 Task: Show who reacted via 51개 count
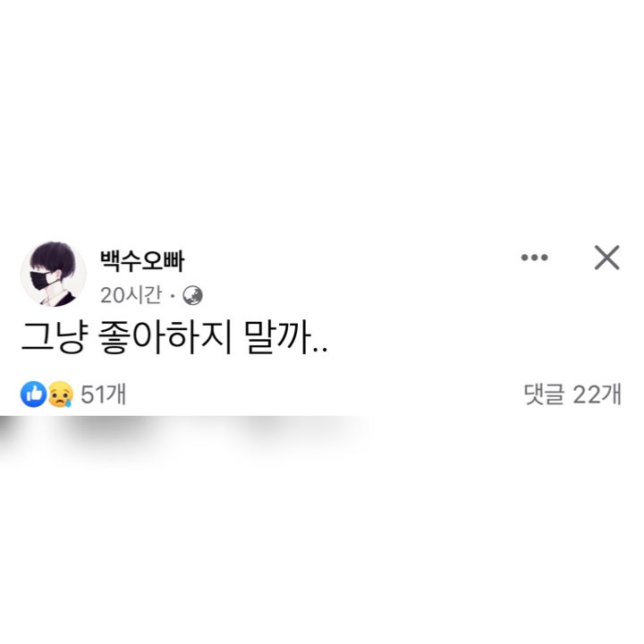[103, 394]
